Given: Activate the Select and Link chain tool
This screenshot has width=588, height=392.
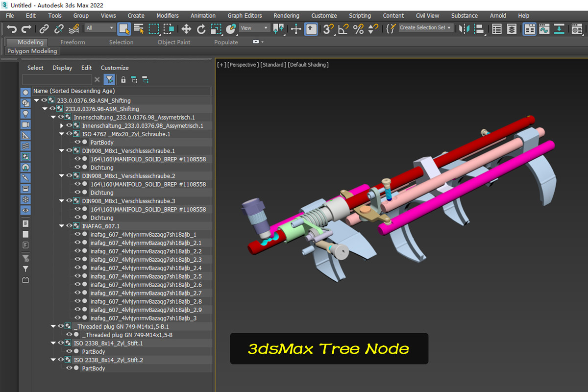Looking at the screenshot, I should click(x=44, y=29).
